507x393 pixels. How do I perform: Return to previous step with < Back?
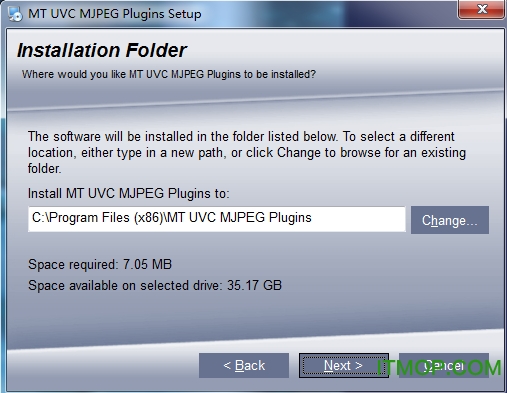[244, 365]
